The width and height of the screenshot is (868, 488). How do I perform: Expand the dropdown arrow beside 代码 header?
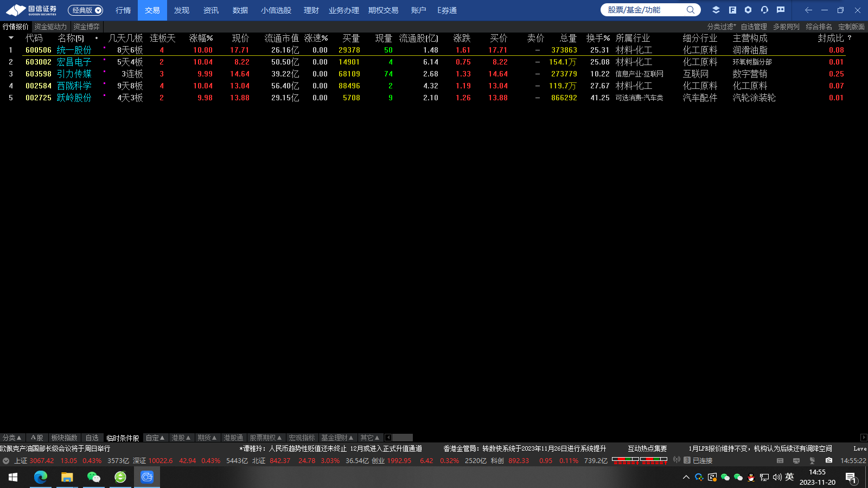click(11, 38)
